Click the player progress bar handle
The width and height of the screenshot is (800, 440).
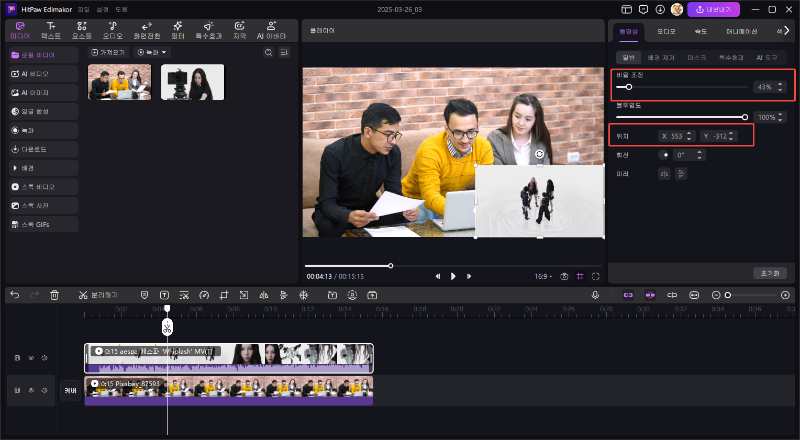point(390,265)
